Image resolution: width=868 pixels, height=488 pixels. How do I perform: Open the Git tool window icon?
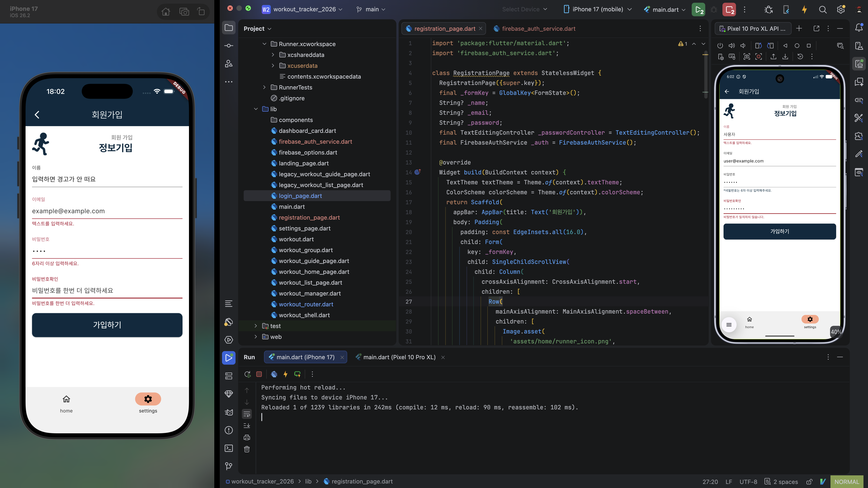(x=229, y=466)
